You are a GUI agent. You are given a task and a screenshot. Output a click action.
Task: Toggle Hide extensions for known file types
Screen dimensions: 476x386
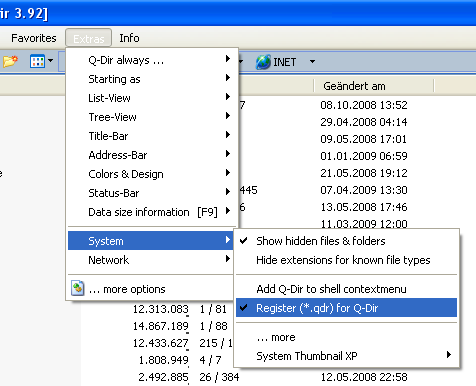pos(346,260)
